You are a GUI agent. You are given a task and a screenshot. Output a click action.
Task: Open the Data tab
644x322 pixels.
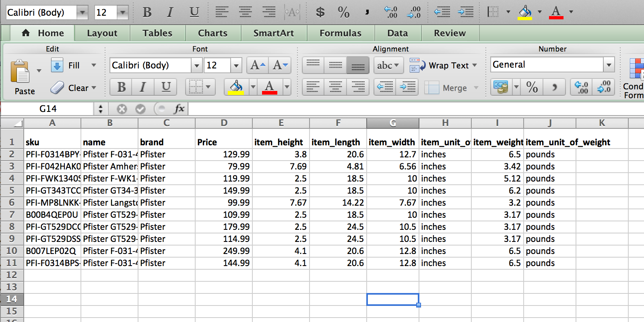click(398, 33)
